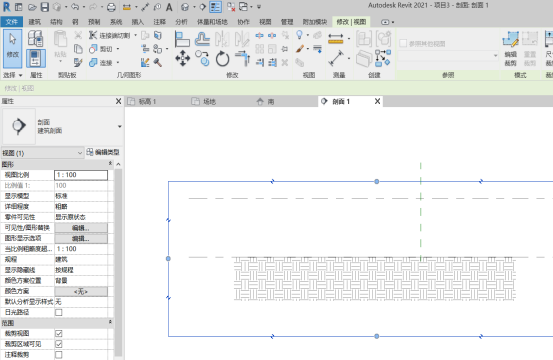Open the Undo history dropdown arrow
The image size is (553, 360).
pyautogui.click(x=84, y=7)
